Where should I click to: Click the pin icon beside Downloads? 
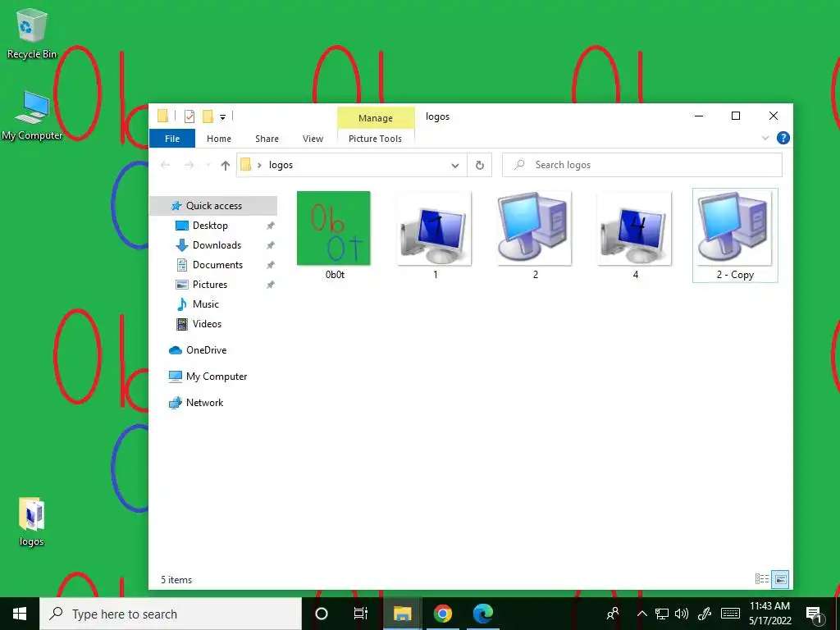pyautogui.click(x=271, y=245)
